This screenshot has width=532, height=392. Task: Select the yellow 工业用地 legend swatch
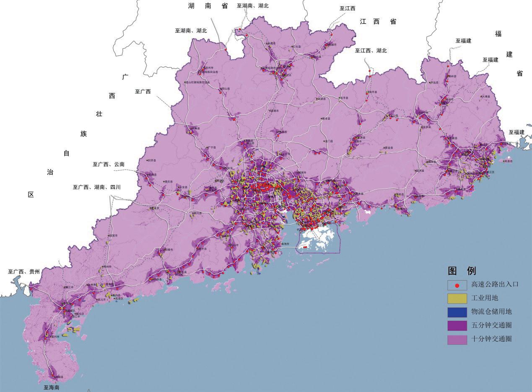click(457, 298)
